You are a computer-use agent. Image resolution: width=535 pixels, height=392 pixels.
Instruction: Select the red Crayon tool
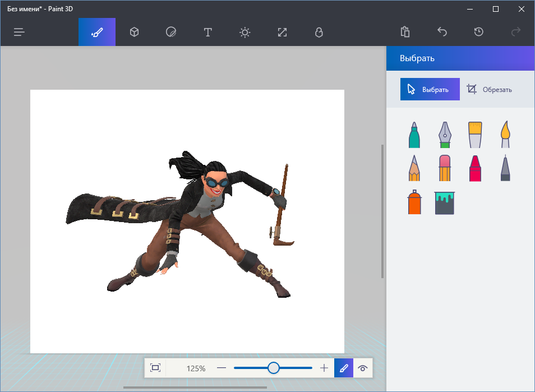(475, 168)
